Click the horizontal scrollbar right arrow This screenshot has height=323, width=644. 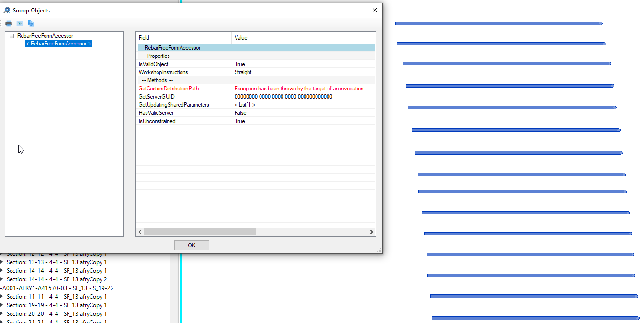pos(371,232)
